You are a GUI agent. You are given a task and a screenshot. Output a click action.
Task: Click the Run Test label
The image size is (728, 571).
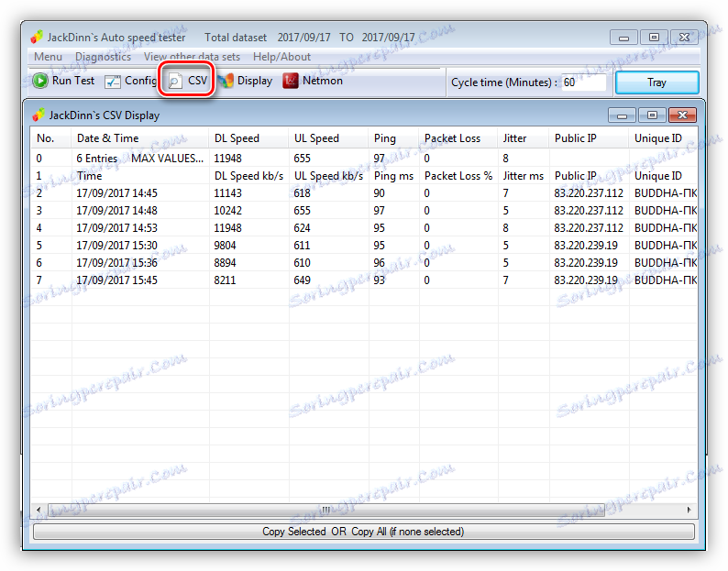coord(73,81)
